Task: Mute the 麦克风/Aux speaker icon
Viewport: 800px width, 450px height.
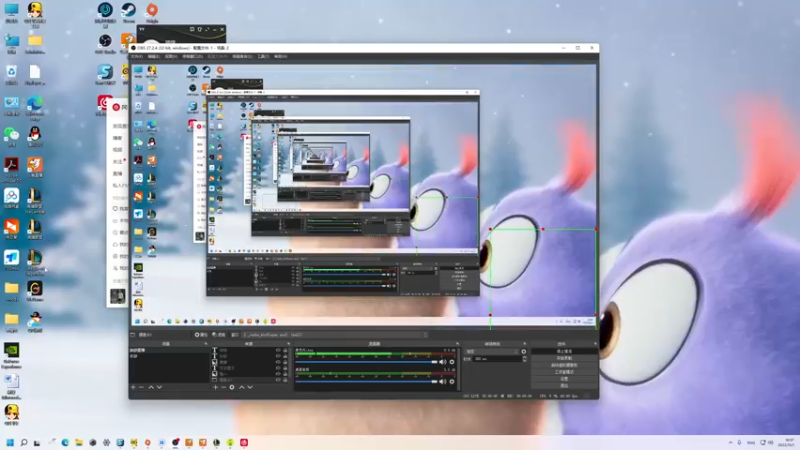Action: coord(442,362)
